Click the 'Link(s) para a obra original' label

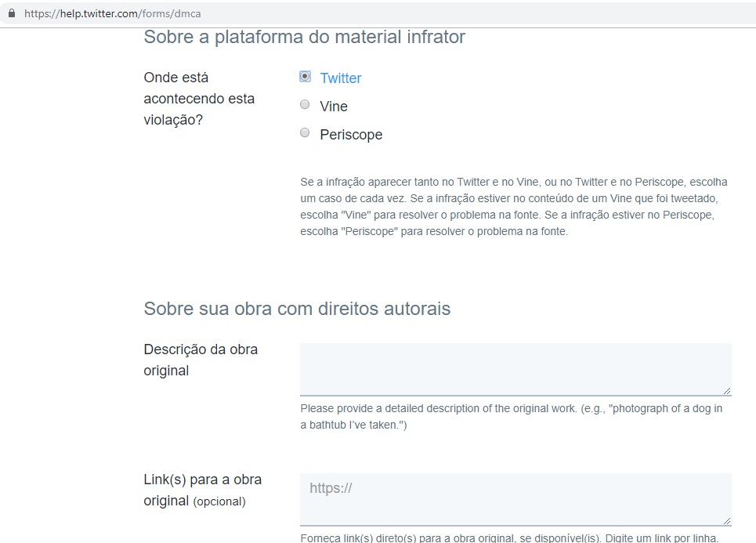[202, 490]
